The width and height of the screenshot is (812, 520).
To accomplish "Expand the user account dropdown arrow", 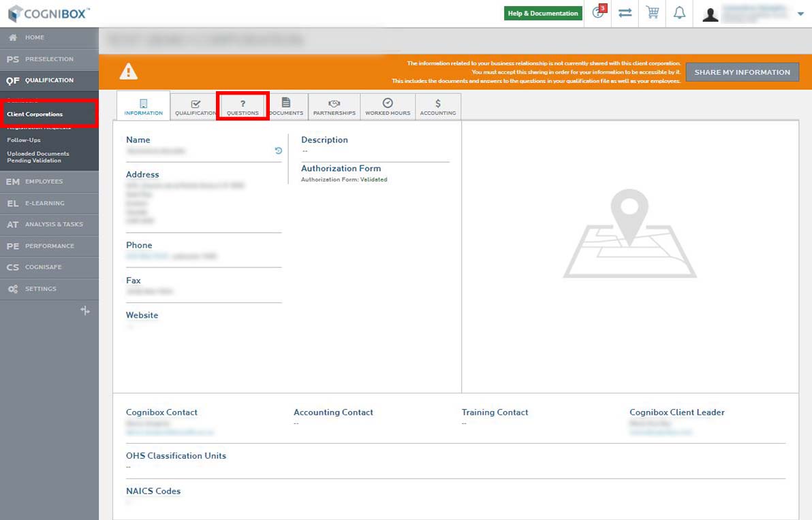I will click(800, 14).
